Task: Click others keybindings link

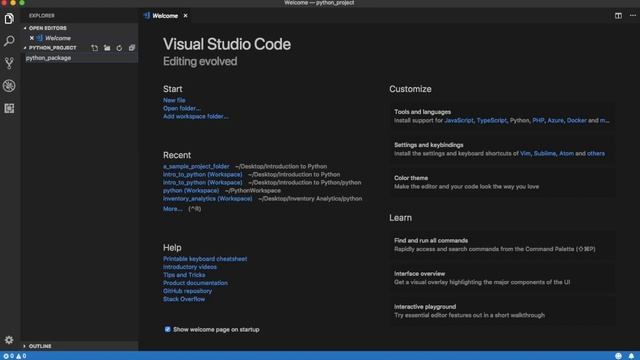Action: 596,153
